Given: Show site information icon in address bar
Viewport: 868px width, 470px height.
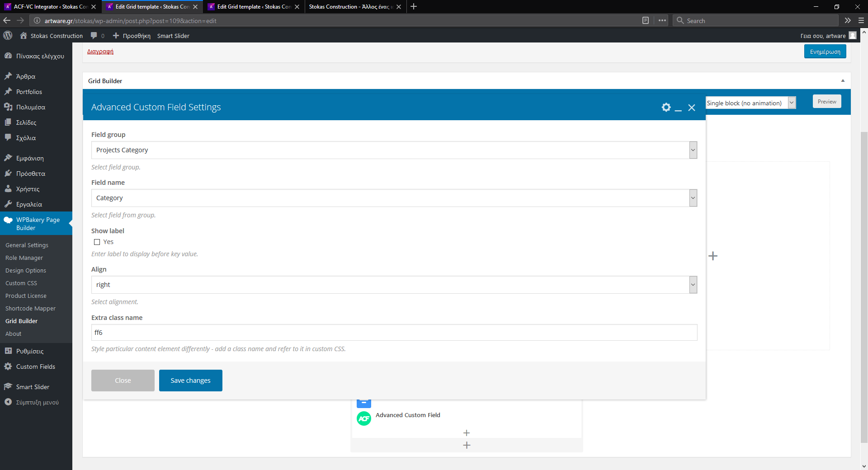Looking at the screenshot, I should click(x=37, y=20).
